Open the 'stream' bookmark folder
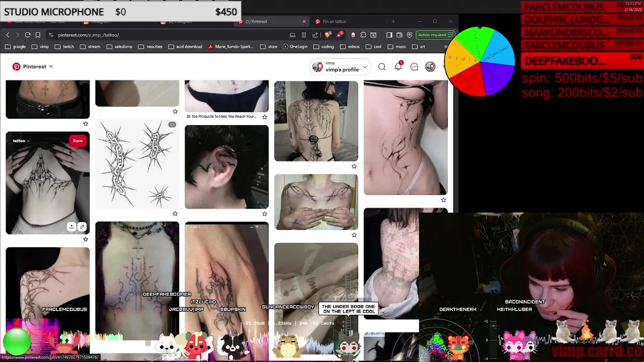644x362 pixels. [90, 46]
